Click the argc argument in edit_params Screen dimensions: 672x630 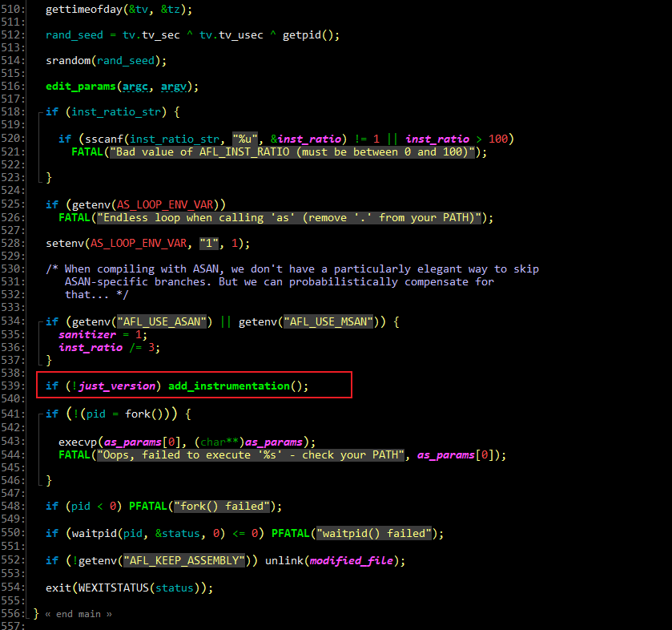[135, 87]
